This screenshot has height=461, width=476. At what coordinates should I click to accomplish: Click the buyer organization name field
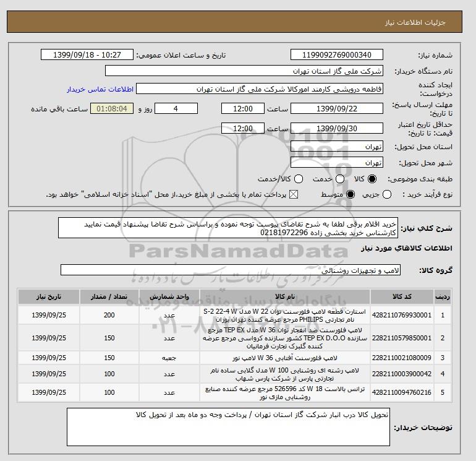[244, 71]
